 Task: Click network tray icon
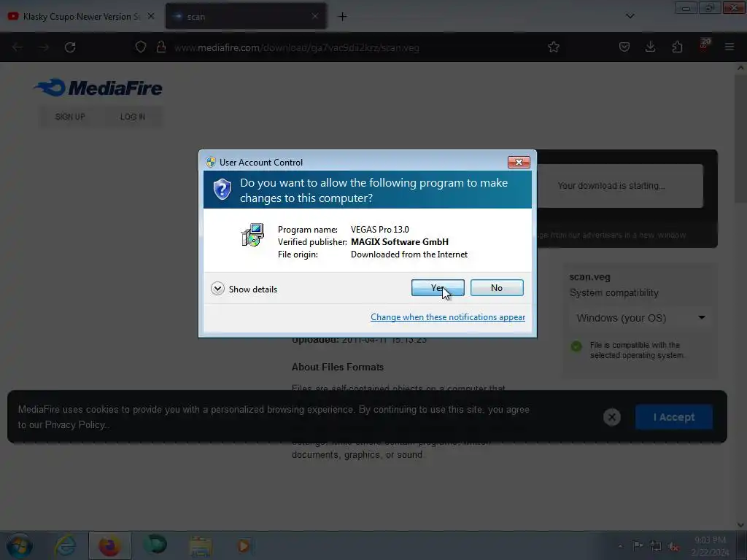click(x=656, y=546)
